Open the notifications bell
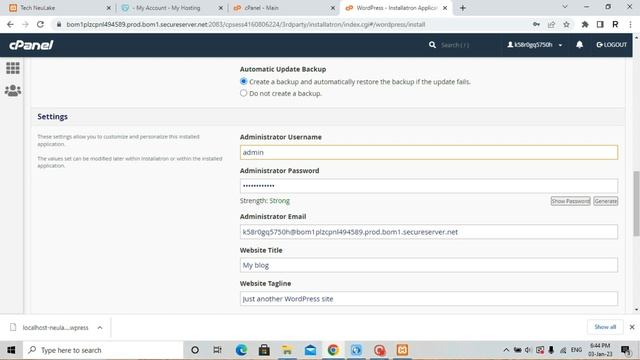The width and height of the screenshot is (640, 360). point(579,44)
